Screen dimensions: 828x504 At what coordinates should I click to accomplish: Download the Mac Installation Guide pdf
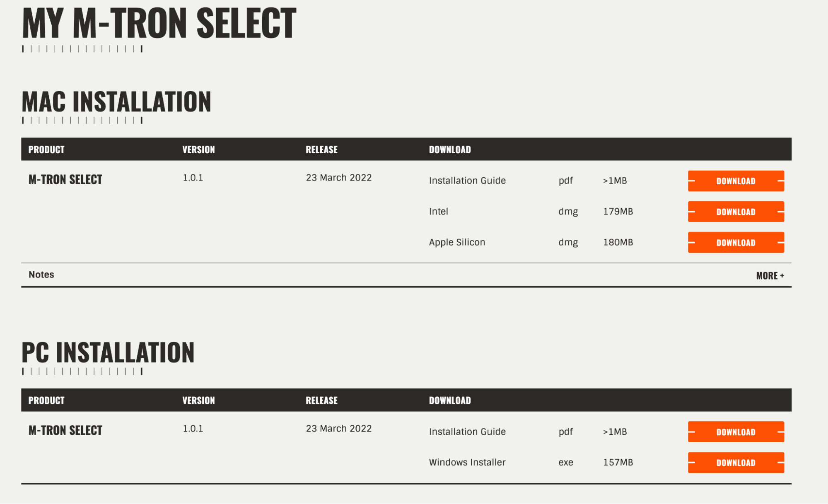tap(736, 181)
